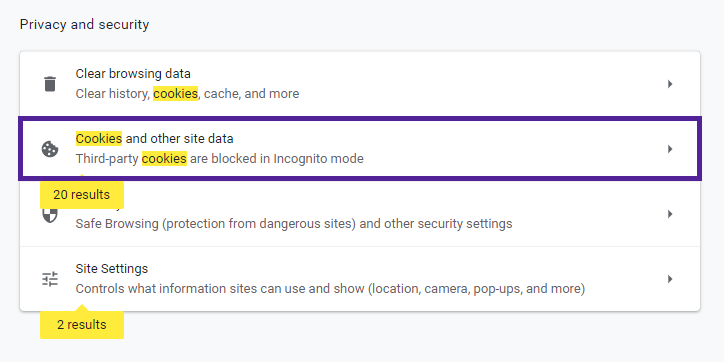This screenshot has width=724, height=362.
Task: Expand Clear browsing data arrow
Action: click(x=670, y=84)
